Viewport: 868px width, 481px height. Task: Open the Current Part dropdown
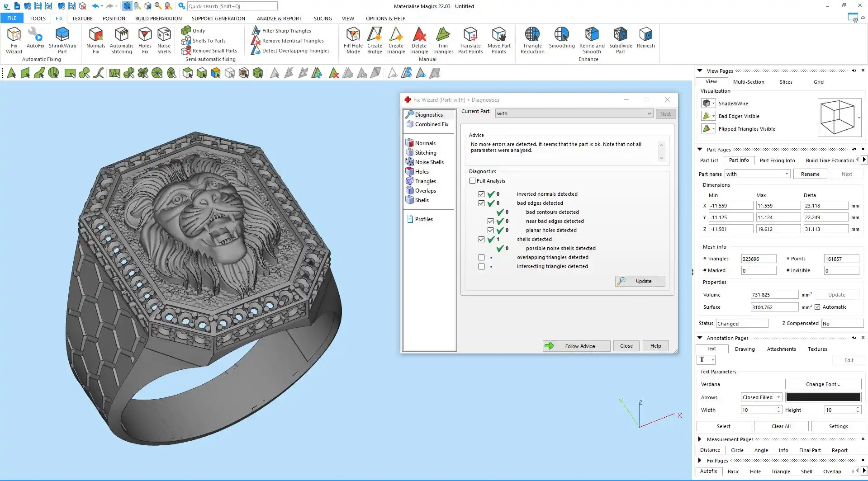click(649, 113)
